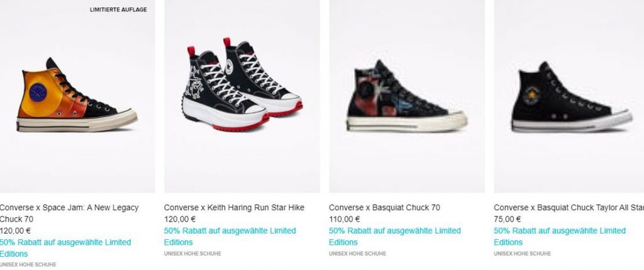The width and height of the screenshot is (644, 270).
Task: Open the Basquiat Chuck 70 sneaker image
Action: coord(407,96)
